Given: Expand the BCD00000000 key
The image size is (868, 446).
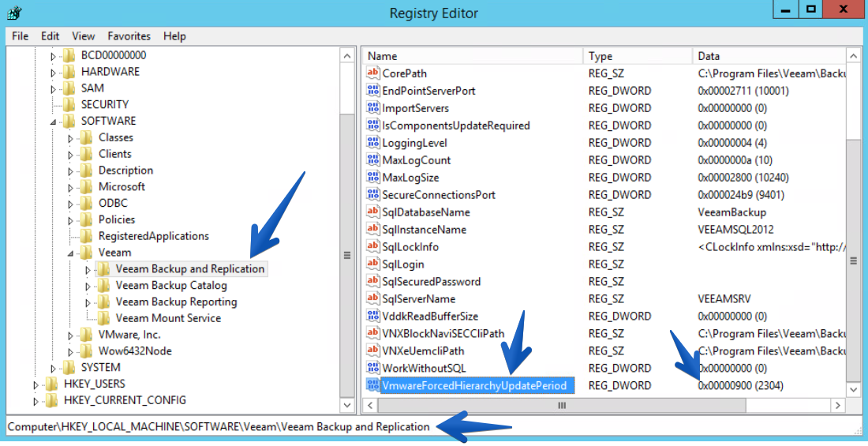Looking at the screenshot, I should (53, 56).
